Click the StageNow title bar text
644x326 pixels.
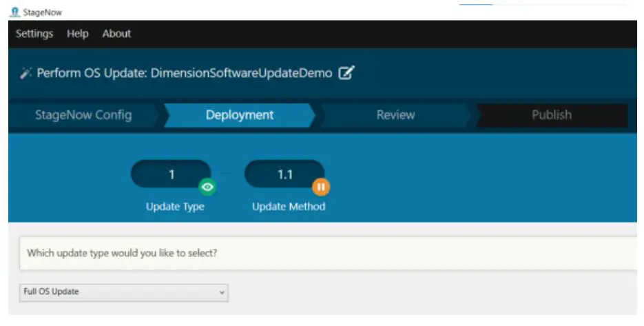pos(42,12)
